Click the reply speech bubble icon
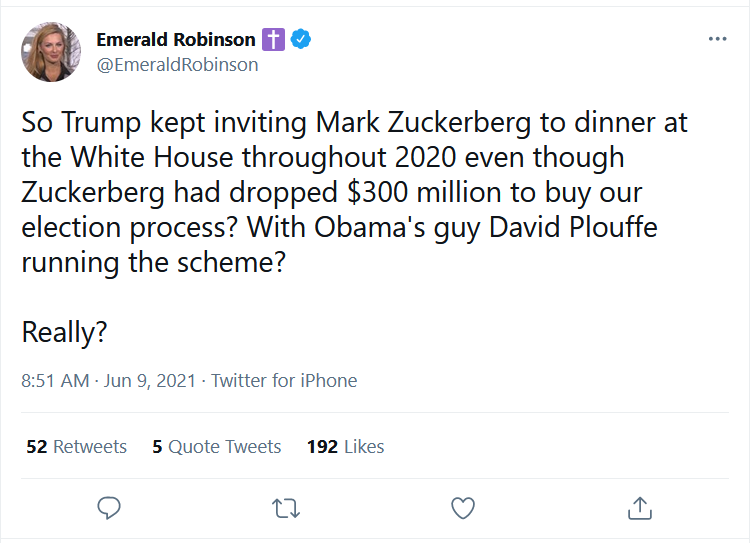The height and width of the screenshot is (543, 752). pos(109,508)
